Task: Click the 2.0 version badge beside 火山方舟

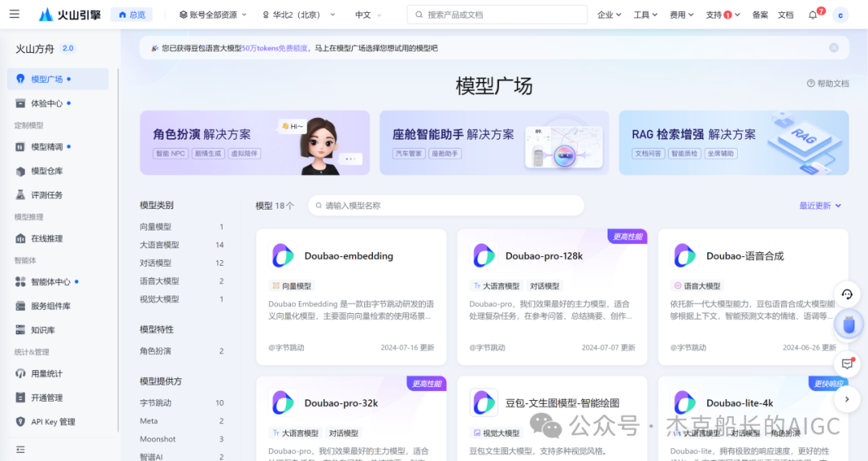Action: [x=68, y=48]
